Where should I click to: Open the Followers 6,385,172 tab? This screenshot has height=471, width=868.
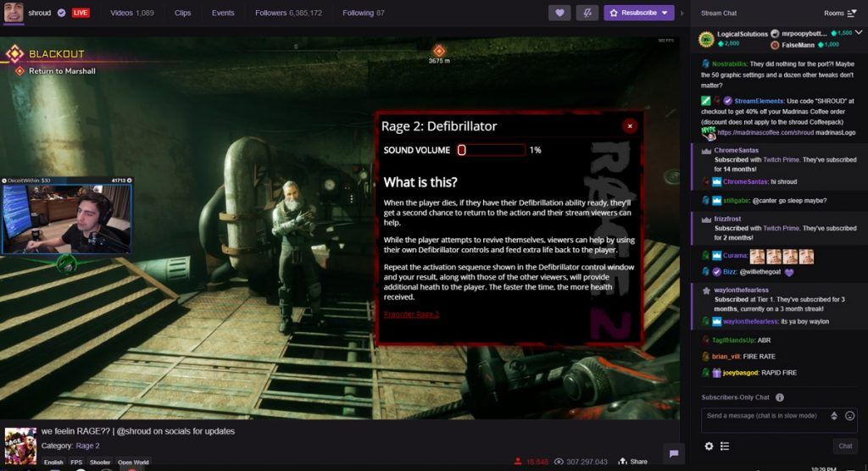[288, 13]
